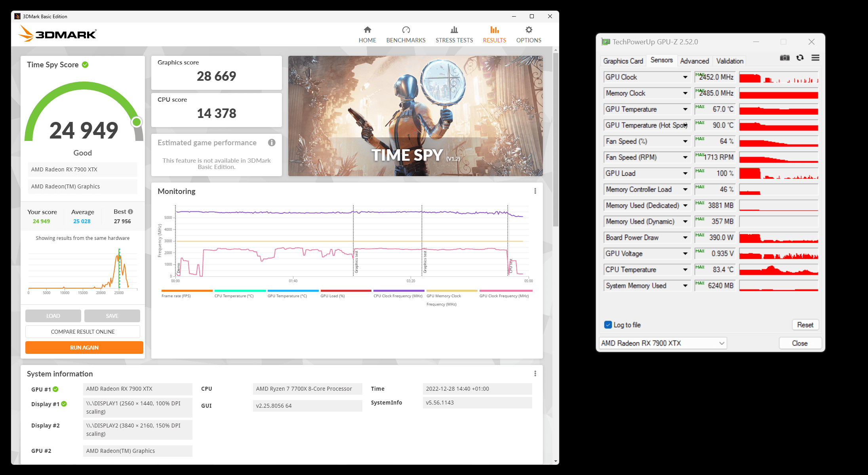Click the green check next to Display #1
868x475 pixels.
click(64, 404)
